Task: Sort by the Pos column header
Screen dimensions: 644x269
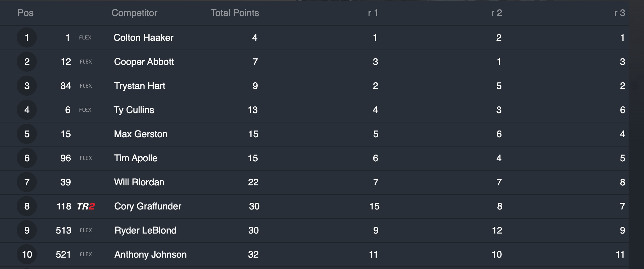Action: click(x=25, y=13)
